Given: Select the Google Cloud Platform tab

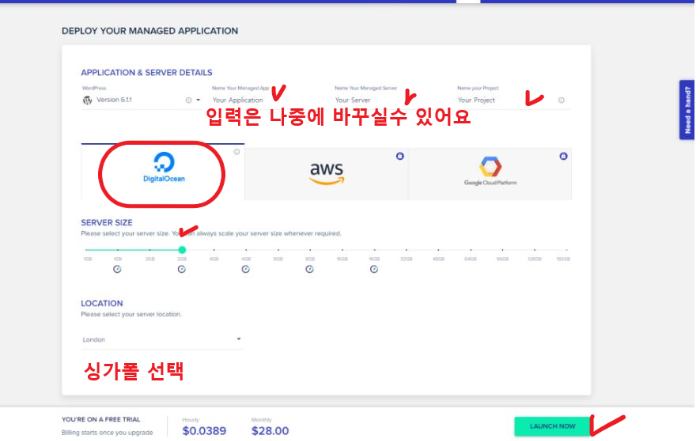Looking at the screenshot, I should tap(490, 174).
